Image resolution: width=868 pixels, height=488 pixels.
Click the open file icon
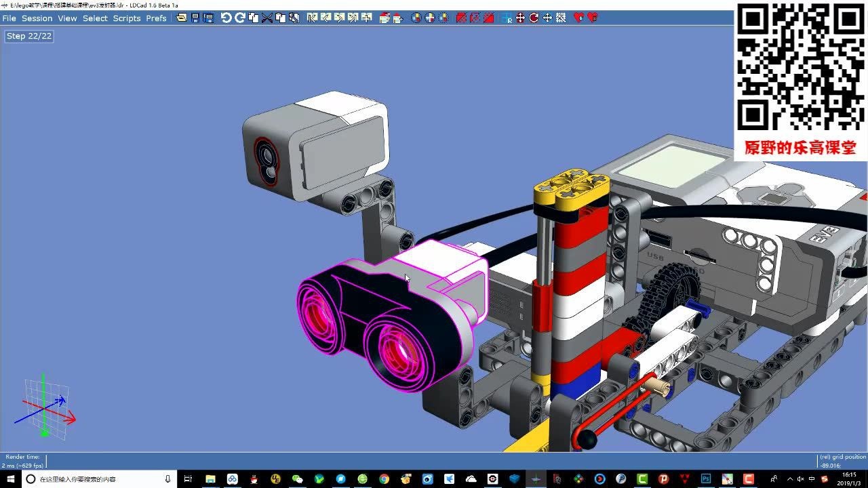pos(182,18)
